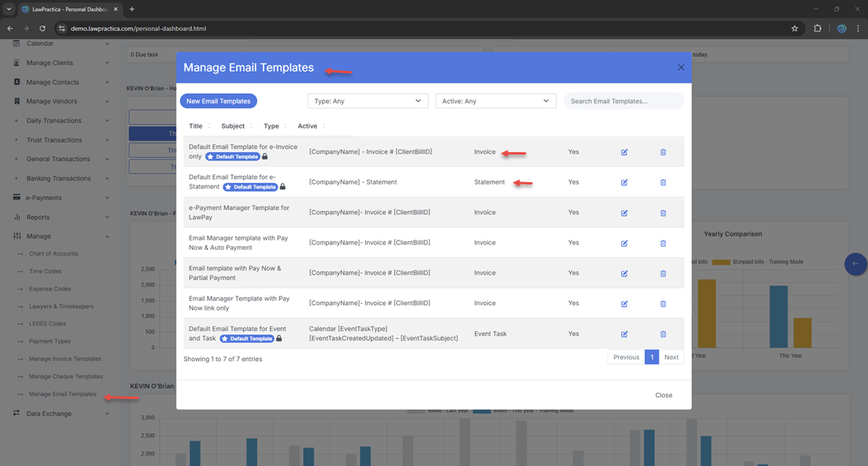Viewport: 868px width, 466px height.
Task: Expand Trust Transactions in sidebar
Action: click(x=55, y=140)
